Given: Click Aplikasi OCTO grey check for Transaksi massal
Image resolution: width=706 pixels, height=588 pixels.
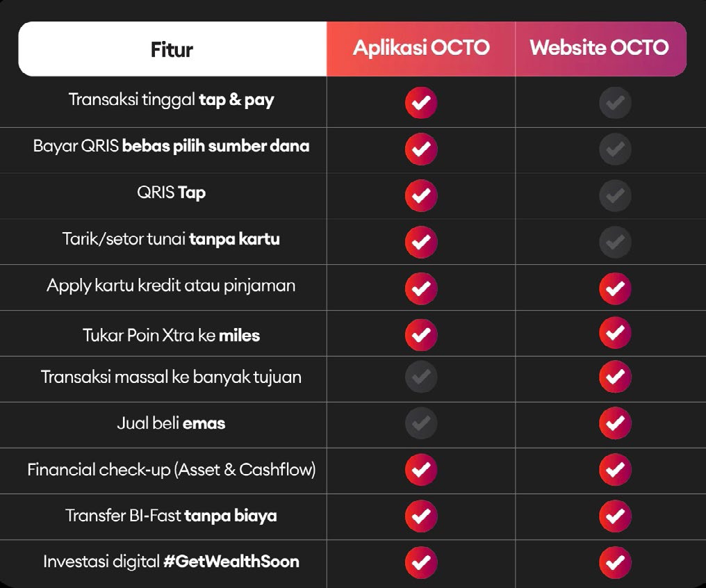Looking at the screenshot, I should 421,377.
